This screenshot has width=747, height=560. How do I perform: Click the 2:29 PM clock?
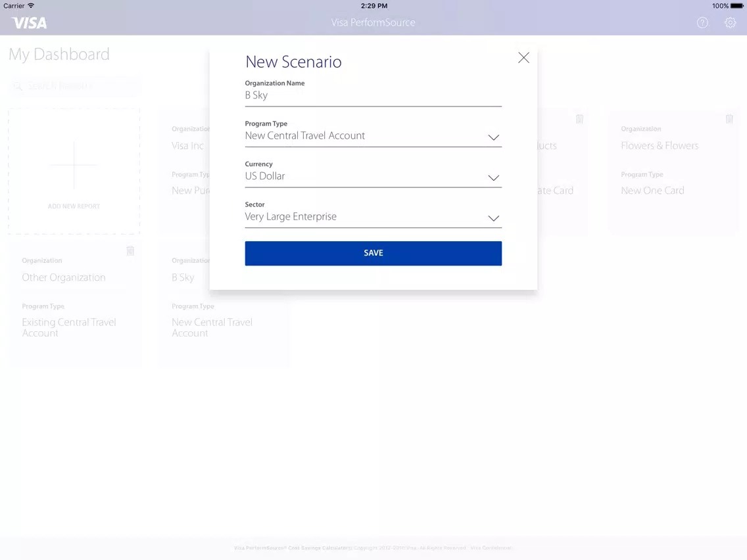pyautogui.click(x=374, y=6)
